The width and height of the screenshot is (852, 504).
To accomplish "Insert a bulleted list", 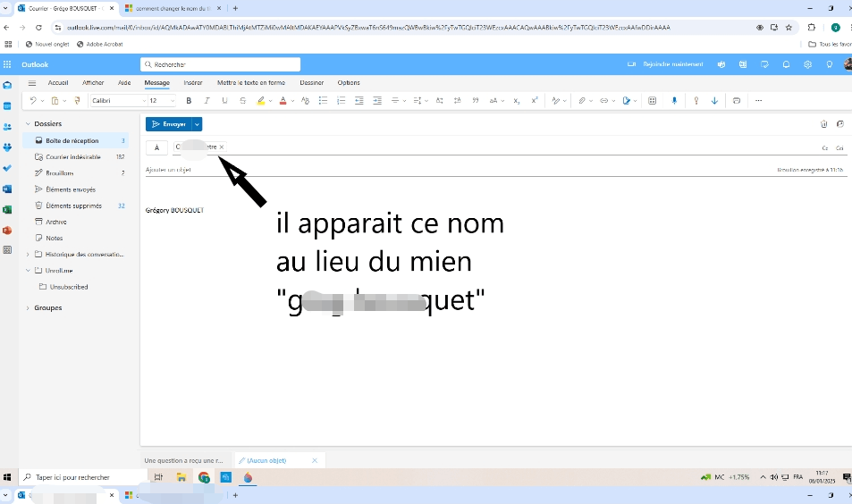I will pos(323,100).
